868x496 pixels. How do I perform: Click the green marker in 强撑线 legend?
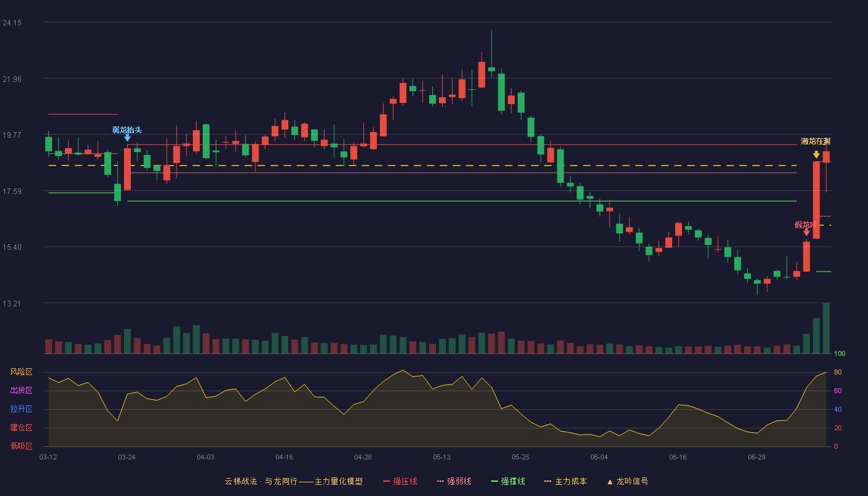tap(494, 481)
